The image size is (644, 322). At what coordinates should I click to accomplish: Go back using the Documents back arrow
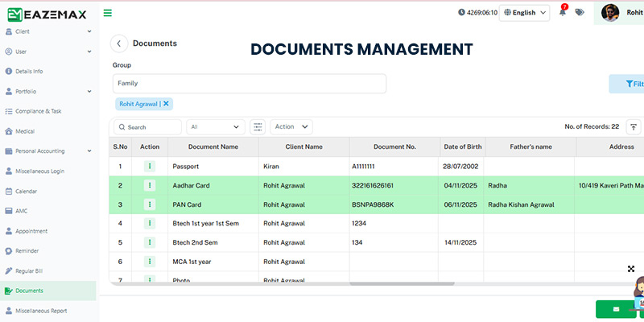point(119,43)
